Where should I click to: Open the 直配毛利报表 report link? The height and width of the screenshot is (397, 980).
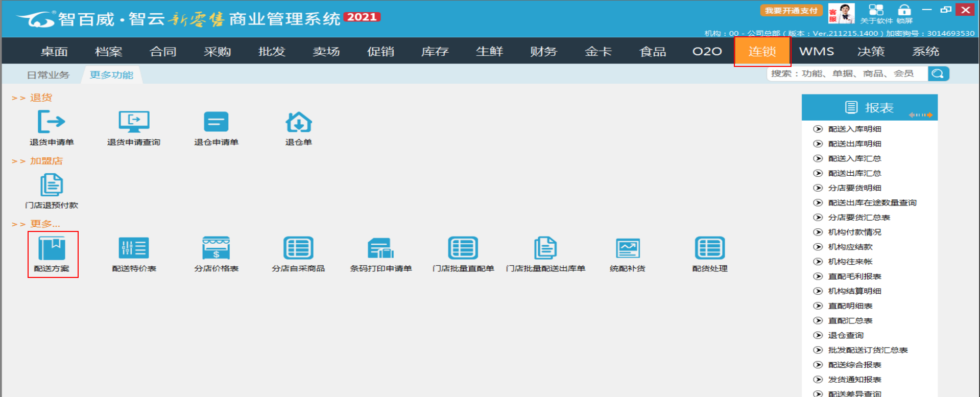pyautogui.click(x=854, y=276)
